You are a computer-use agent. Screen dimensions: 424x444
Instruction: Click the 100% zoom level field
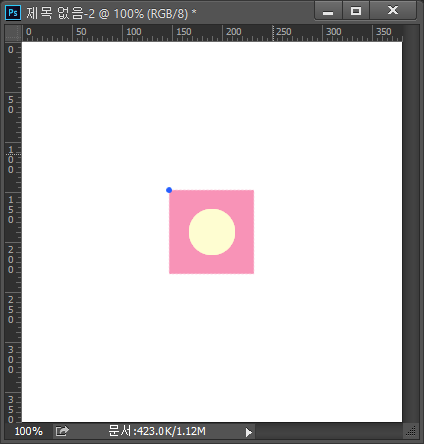(29, 431)
